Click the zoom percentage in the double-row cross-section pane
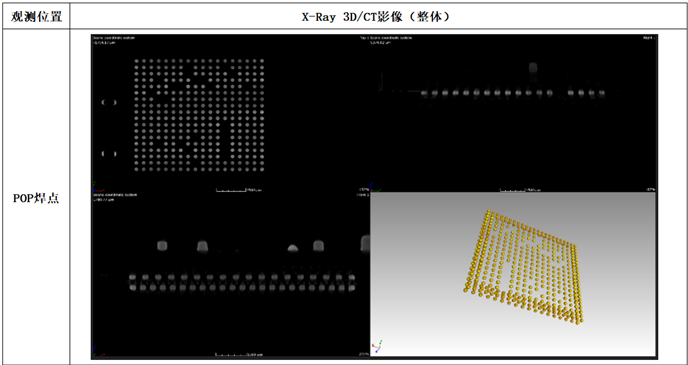688x365 pixels. [364, 354]
